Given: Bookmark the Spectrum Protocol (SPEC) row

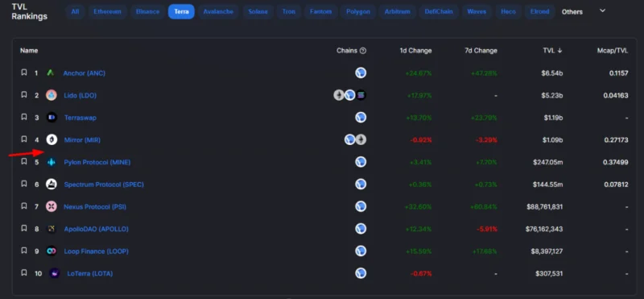Looking at the screenshot, I should click(x=24, y=184).
